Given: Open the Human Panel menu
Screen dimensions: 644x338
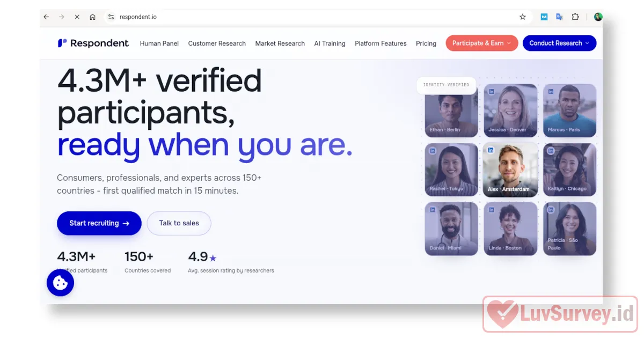Looking at the screenshot, I should pos(159,43).
